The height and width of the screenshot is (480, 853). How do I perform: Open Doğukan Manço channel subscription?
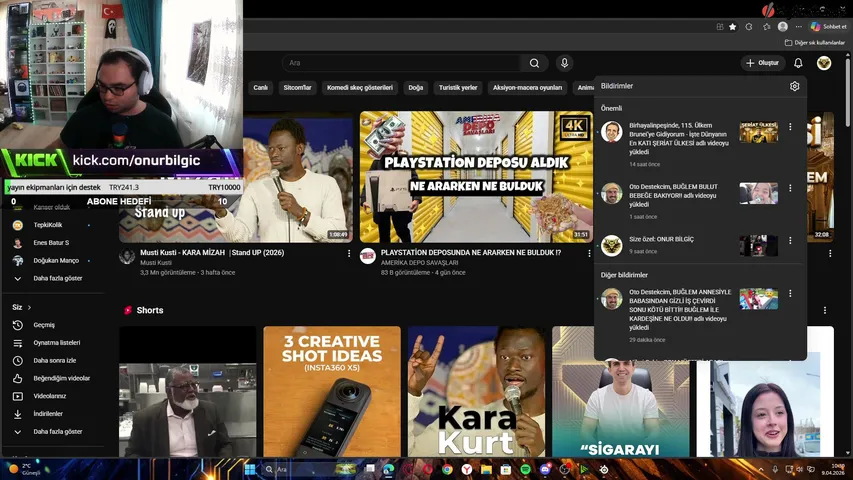54,261
